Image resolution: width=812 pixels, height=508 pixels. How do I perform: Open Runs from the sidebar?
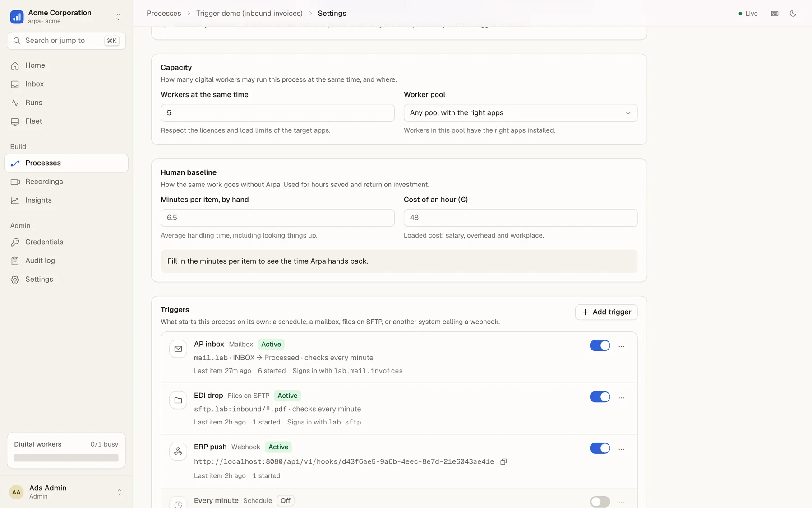66,103
